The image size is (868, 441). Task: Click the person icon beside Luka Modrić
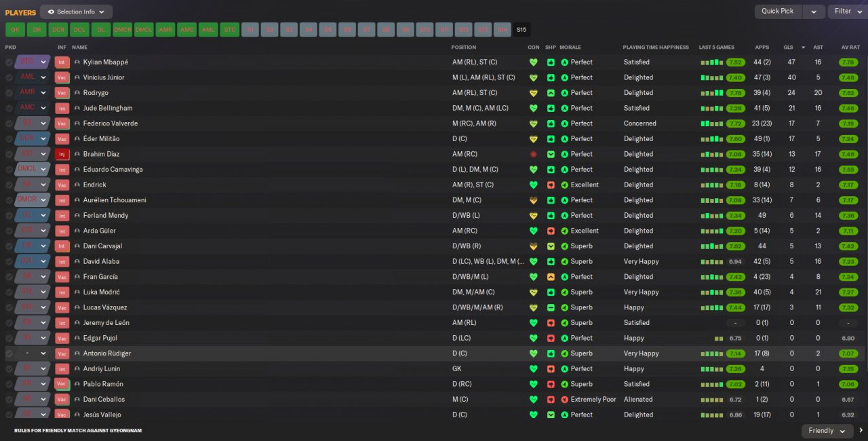tap(77, 292)
